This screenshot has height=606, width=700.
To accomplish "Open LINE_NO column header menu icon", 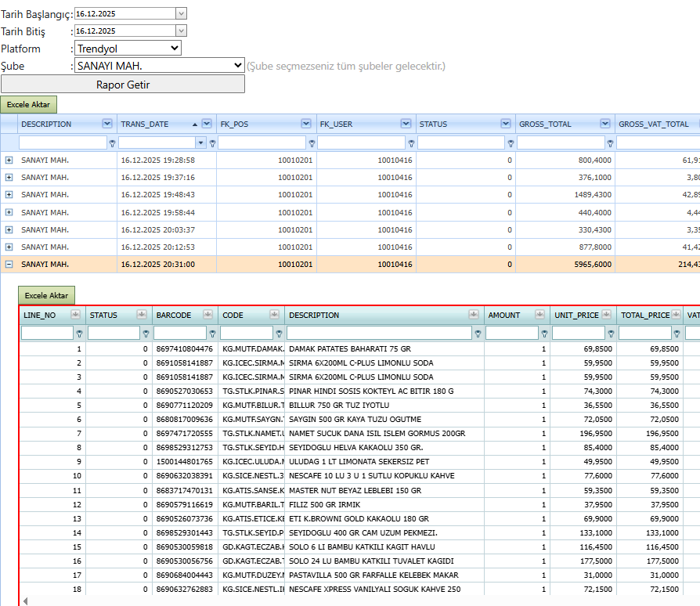I will coord(75,315).
